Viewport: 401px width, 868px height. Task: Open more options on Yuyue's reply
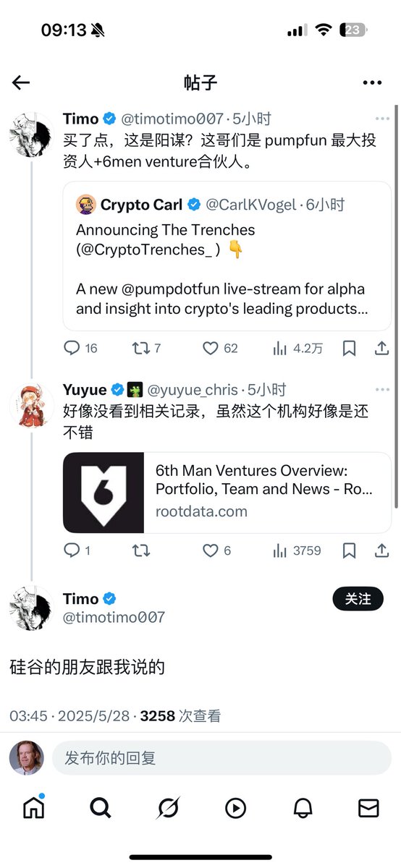click(x=382, y=391)
